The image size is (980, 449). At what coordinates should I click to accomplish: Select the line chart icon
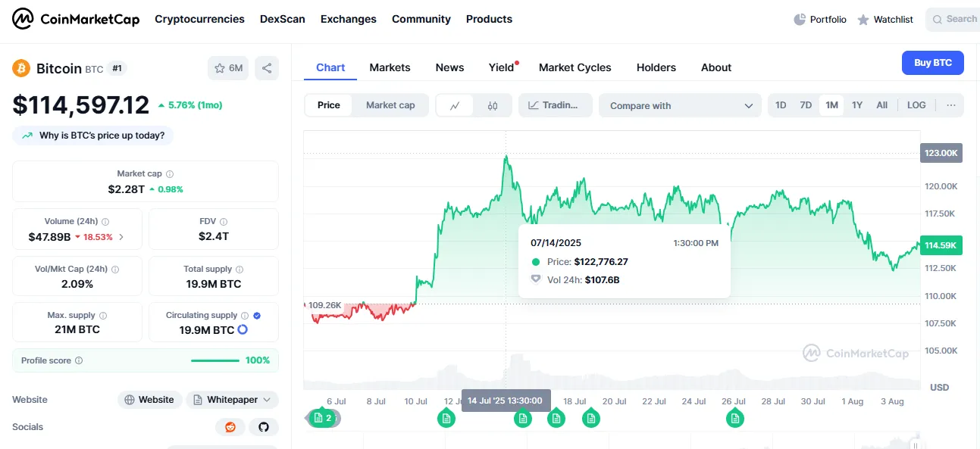(x=455, y=105)
